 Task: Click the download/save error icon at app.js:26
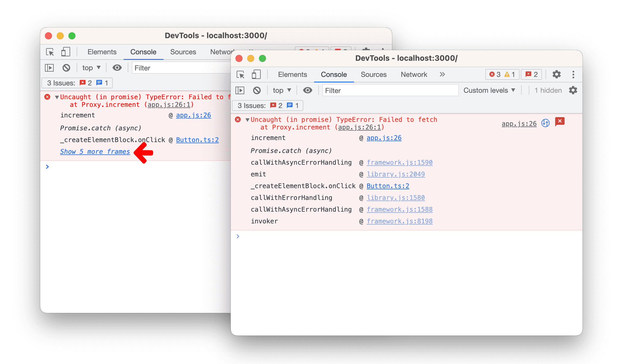click(x=545, y=123)
